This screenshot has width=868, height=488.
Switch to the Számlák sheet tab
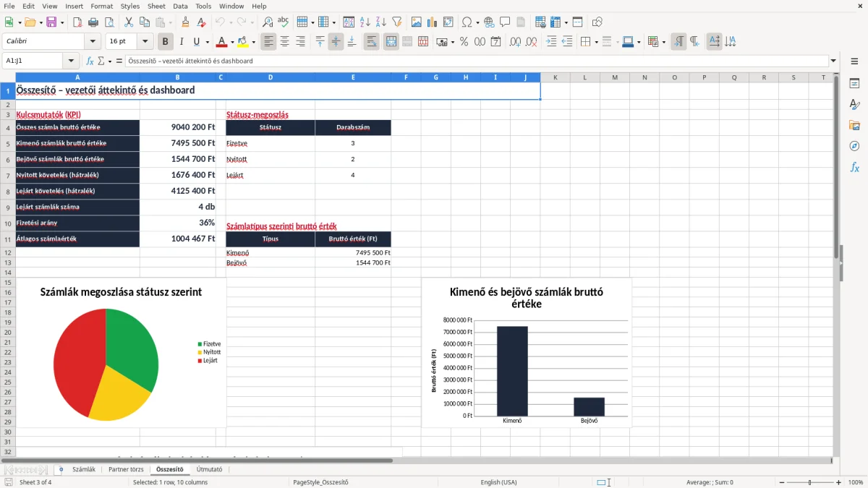83,469
